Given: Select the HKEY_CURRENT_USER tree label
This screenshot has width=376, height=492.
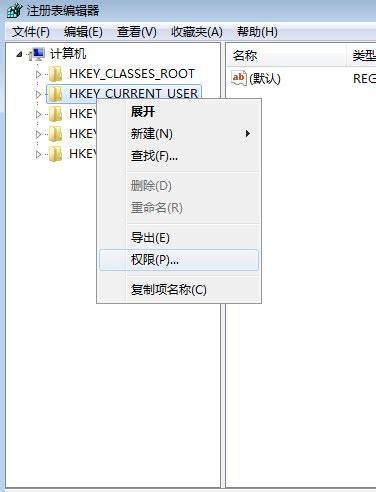Looking at the screenshot, I should pyautogui.click(x=133, y=94).
